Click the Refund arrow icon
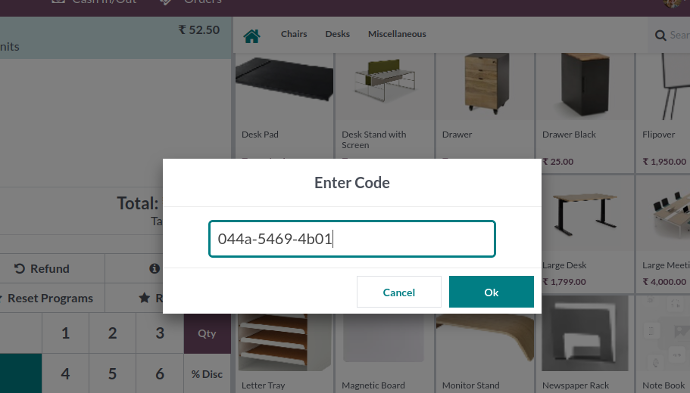The width and height of the screenshot is (690, 393). tap(19, 268)
